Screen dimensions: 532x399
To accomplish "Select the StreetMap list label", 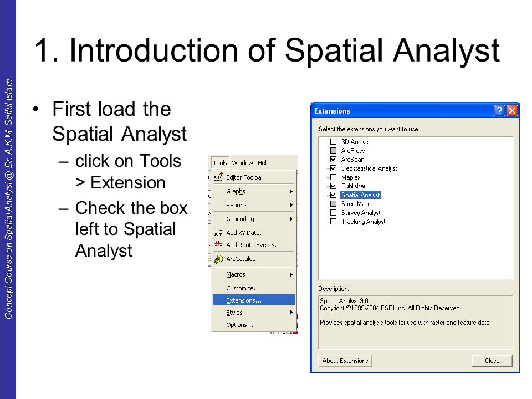I will pyautogui.click(x=355, y=203).
